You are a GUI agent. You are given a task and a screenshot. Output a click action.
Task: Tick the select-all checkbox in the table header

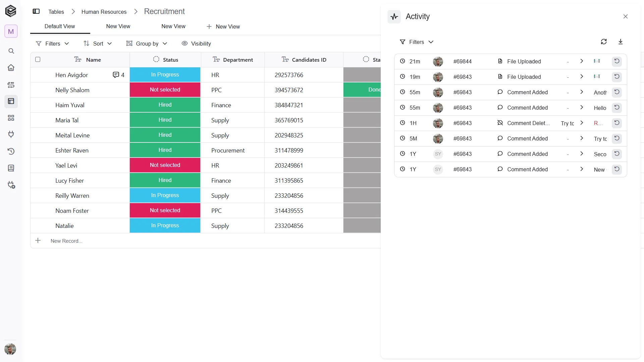tap(38, 59)
